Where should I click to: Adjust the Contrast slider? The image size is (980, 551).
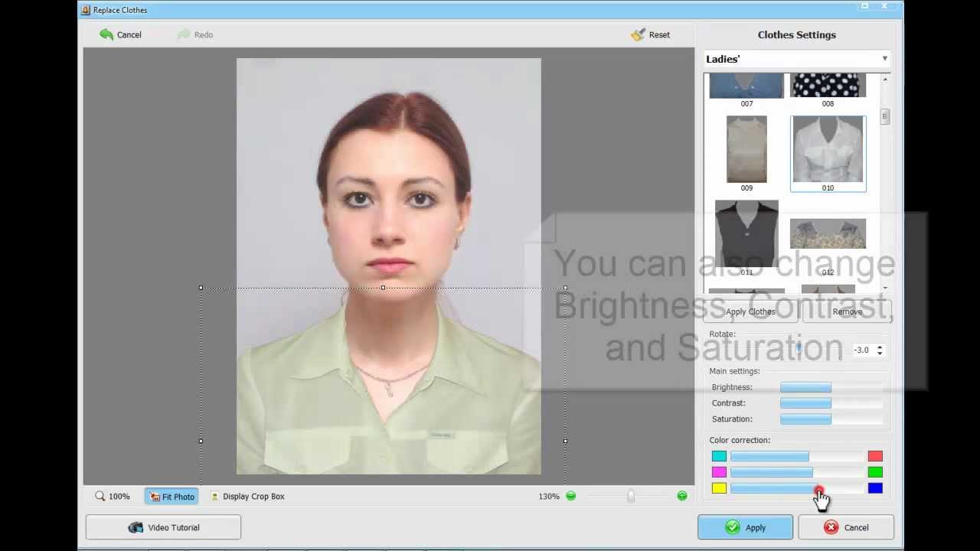(831, 403)
